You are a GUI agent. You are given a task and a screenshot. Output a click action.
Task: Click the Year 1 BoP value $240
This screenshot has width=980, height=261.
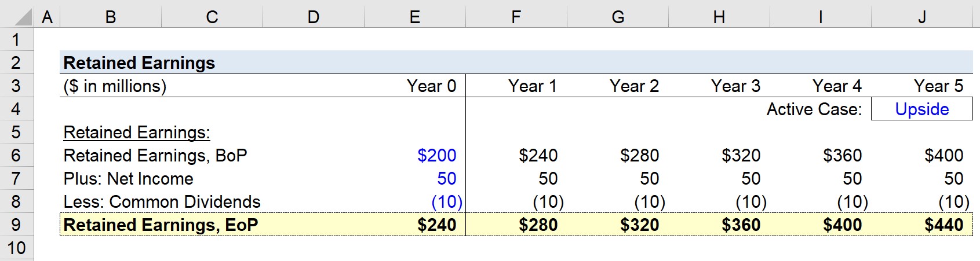click(538, 155)
